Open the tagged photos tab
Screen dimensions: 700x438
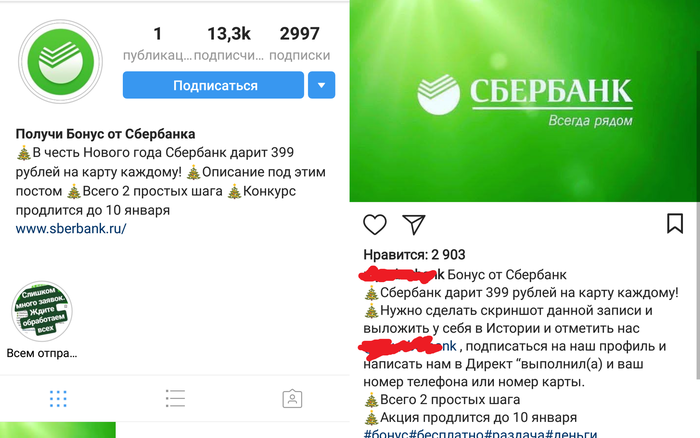[292, 399]
